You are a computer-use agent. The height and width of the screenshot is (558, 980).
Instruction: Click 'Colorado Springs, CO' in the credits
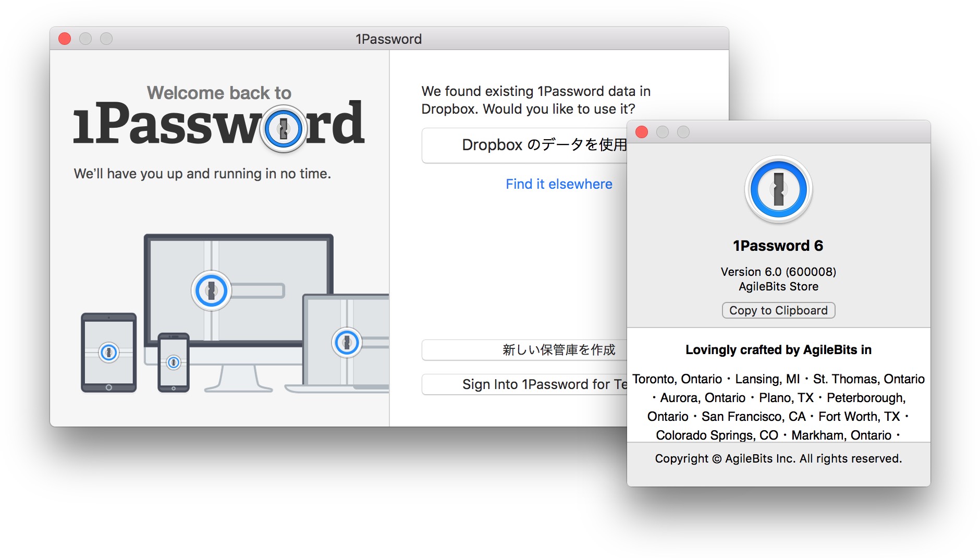tap(717, 435)
